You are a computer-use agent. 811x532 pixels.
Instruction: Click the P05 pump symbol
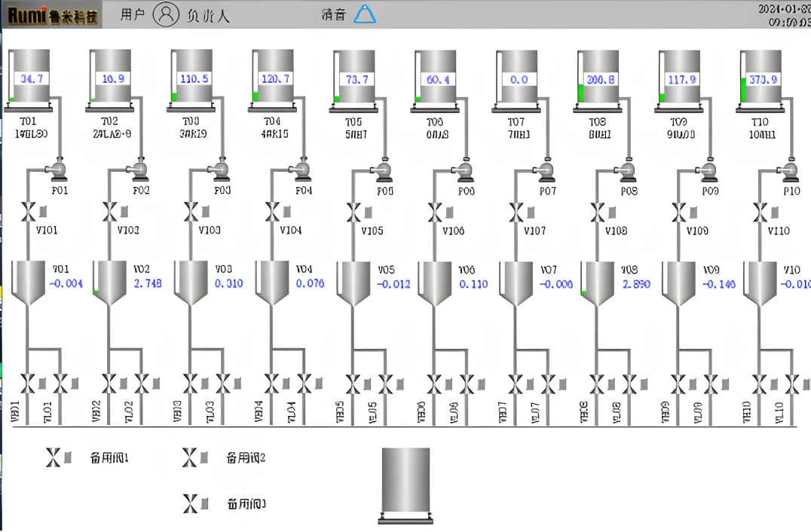pyautogui.click(x=383, y=172)
